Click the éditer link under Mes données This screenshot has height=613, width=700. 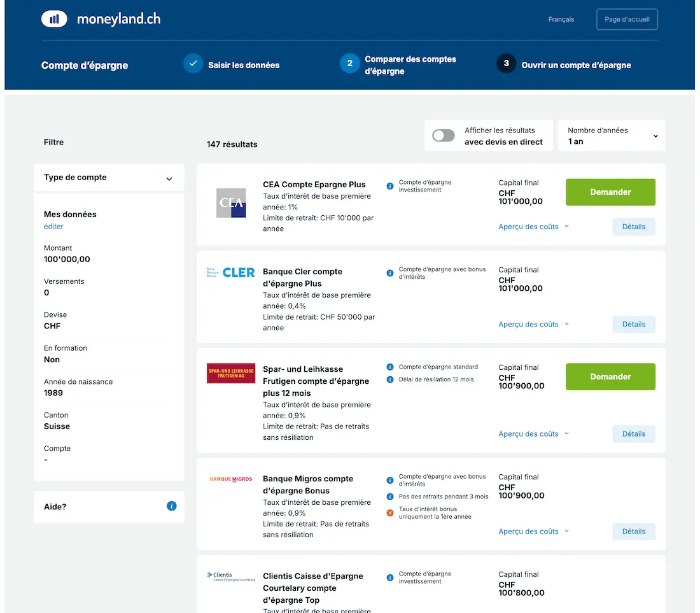(x=53, y=227)
